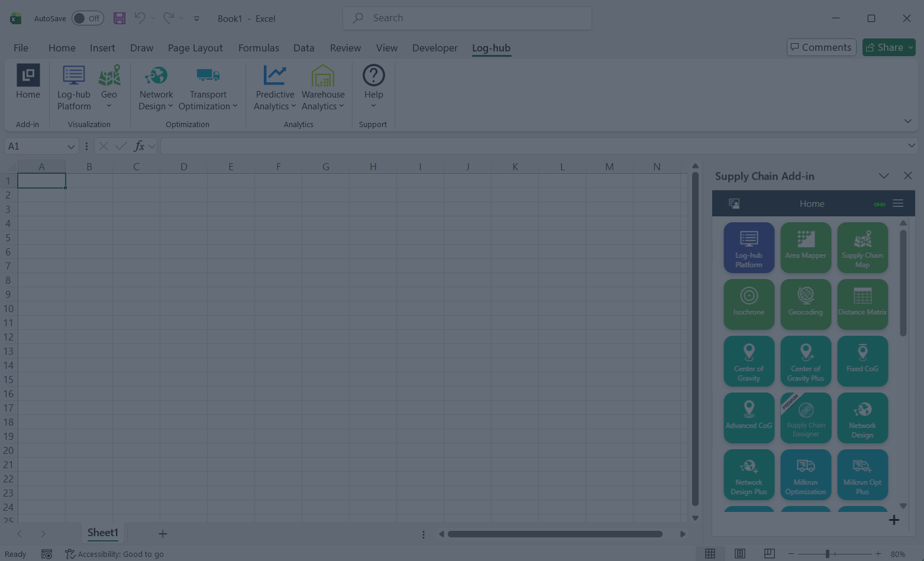Viewport: 924px width, 561px height.
Task: Click the zoom in plus button
Action: tap(878, 554)
